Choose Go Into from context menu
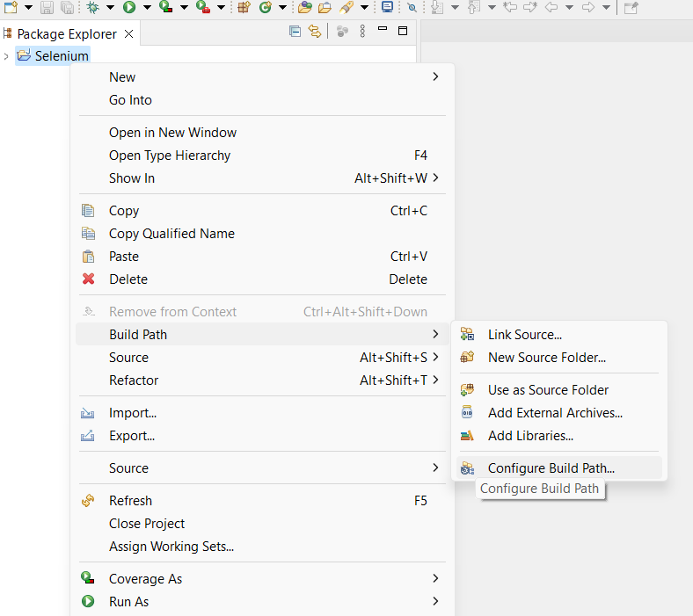 (x=262, y=100)
